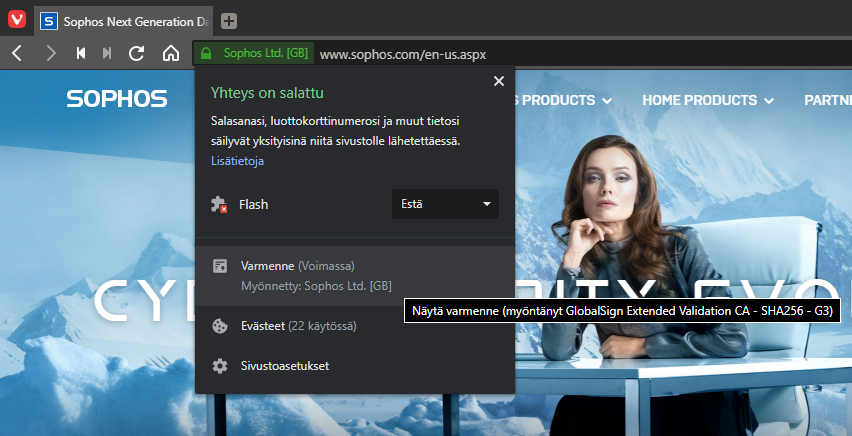Click the green padlock icon

pos(205,53)
